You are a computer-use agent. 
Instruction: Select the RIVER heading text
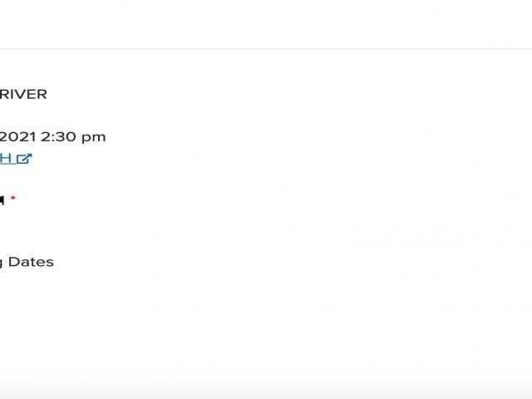coord(23,94)
